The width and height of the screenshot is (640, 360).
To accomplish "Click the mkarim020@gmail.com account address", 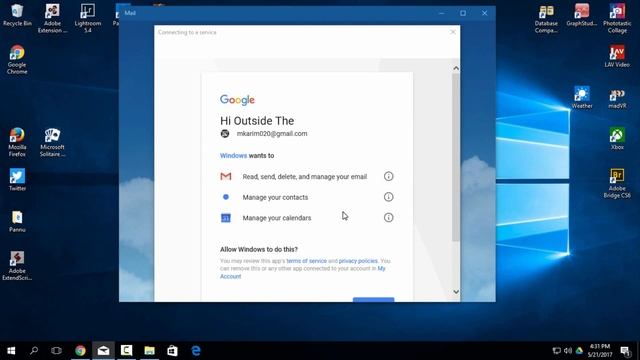I will [272, 133].
